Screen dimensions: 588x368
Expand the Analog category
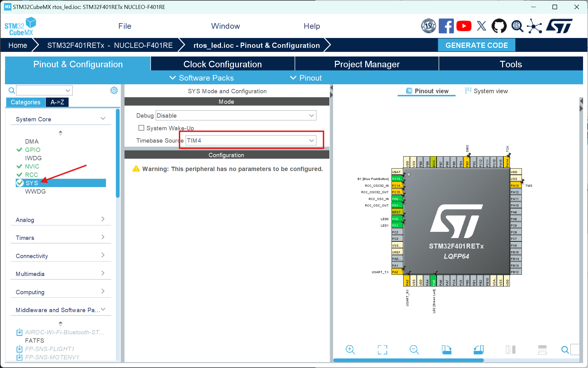[x=103, y=219]
